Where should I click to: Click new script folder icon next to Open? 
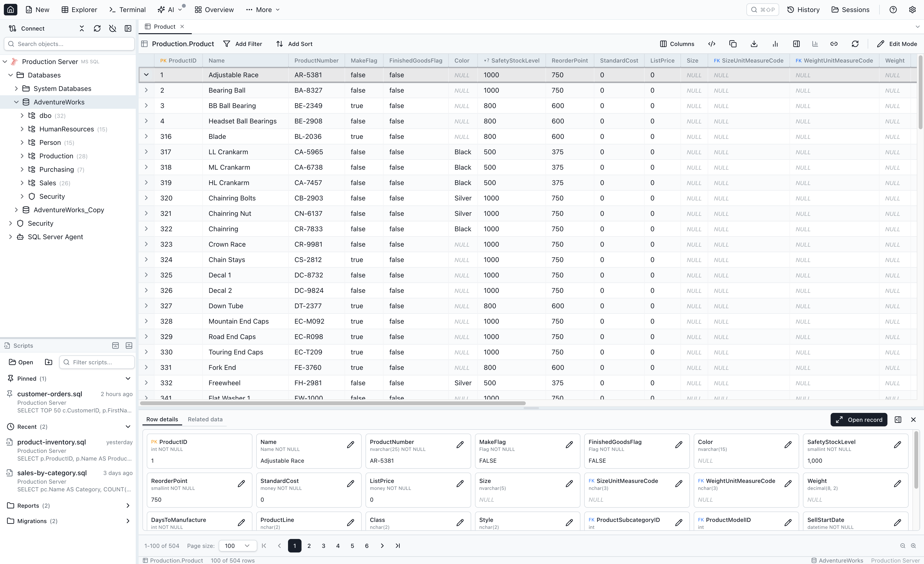click(x=49, y=362)
